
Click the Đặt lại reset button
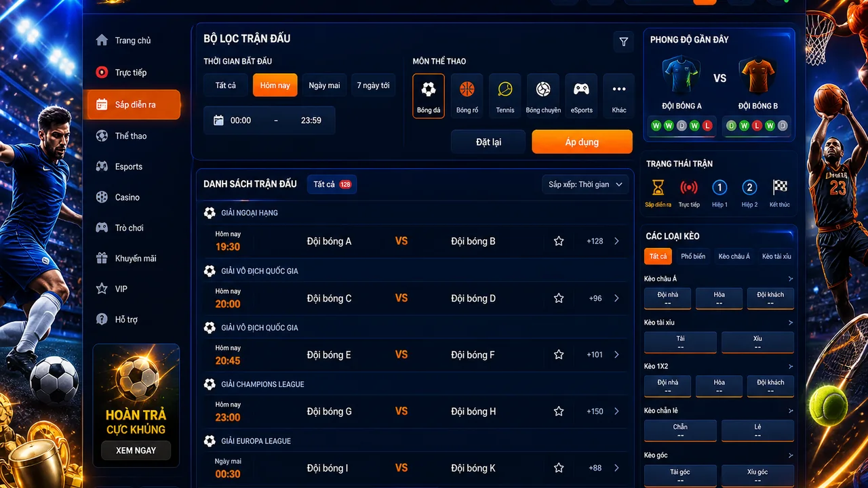(x=488, y=142)
